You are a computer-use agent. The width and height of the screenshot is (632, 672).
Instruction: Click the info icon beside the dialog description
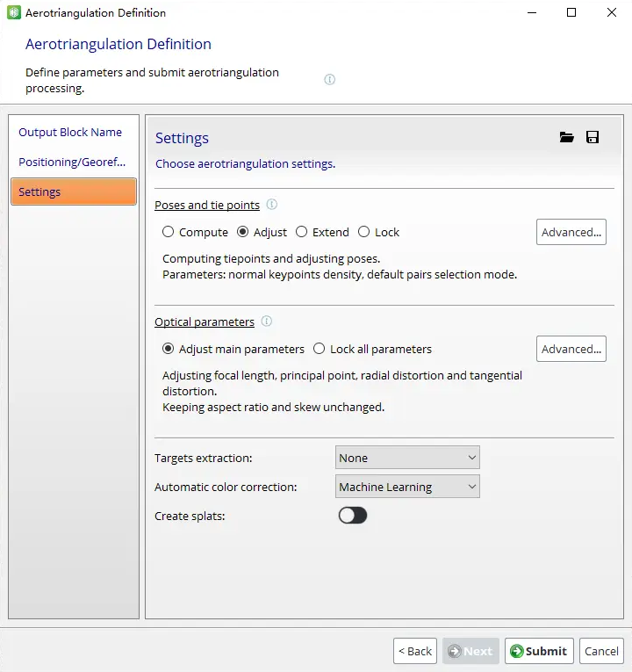(x=329, y=79)
